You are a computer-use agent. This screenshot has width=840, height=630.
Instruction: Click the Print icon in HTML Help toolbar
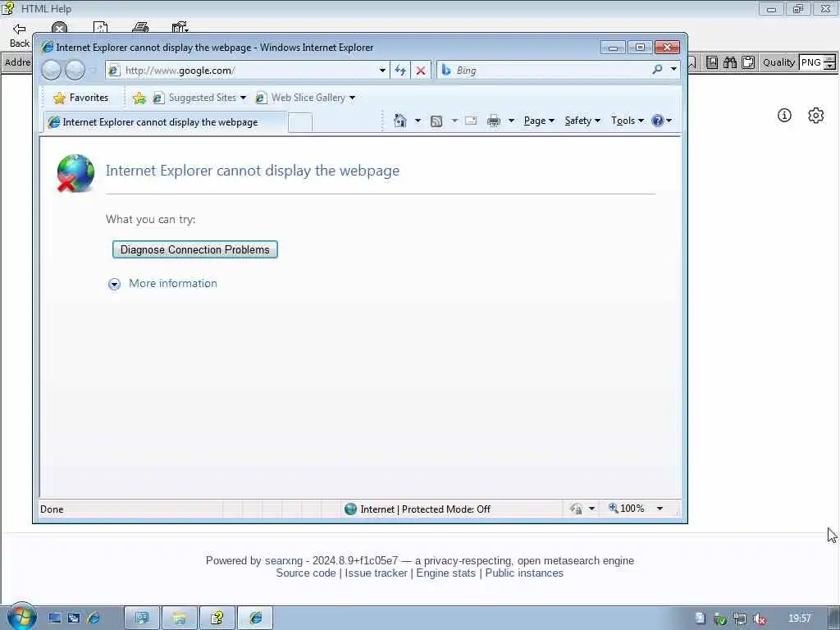click(x=140, y=27)
